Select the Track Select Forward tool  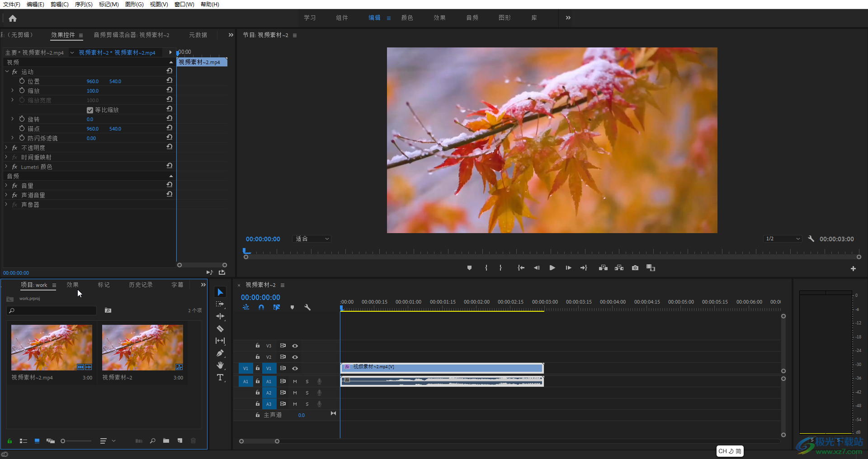pos(220,304)
